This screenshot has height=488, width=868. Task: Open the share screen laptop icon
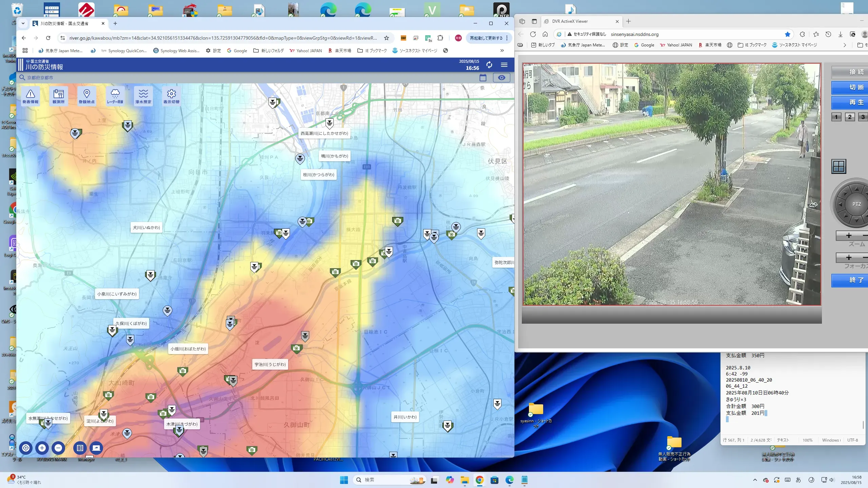tap(96, 448)
